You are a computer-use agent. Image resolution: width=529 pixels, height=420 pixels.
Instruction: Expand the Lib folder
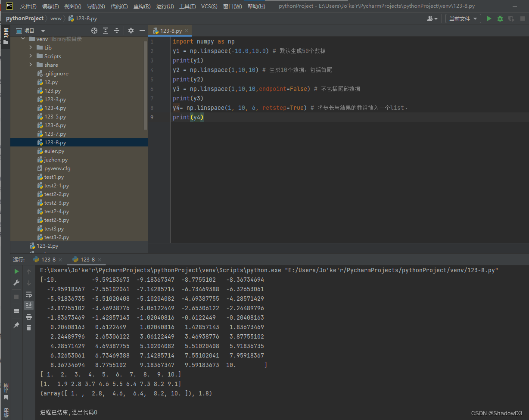(x=31, y=47)
